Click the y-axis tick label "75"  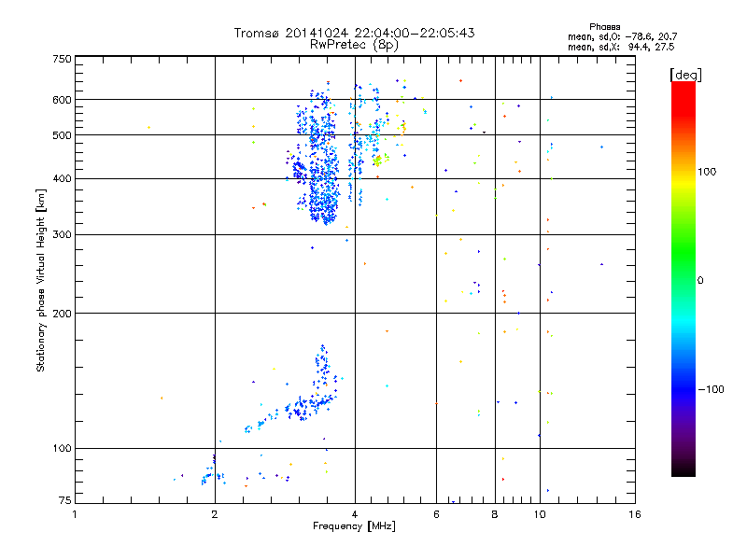tap(65, 500)
